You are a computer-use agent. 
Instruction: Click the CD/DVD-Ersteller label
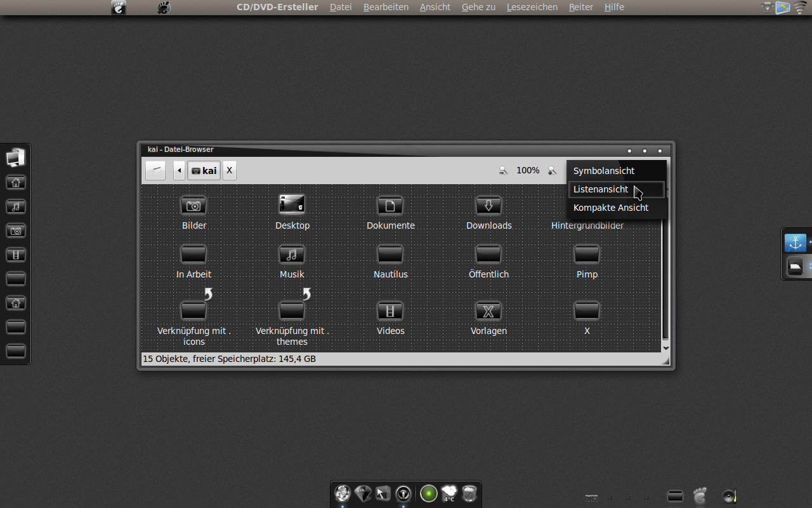click(277, 7)
